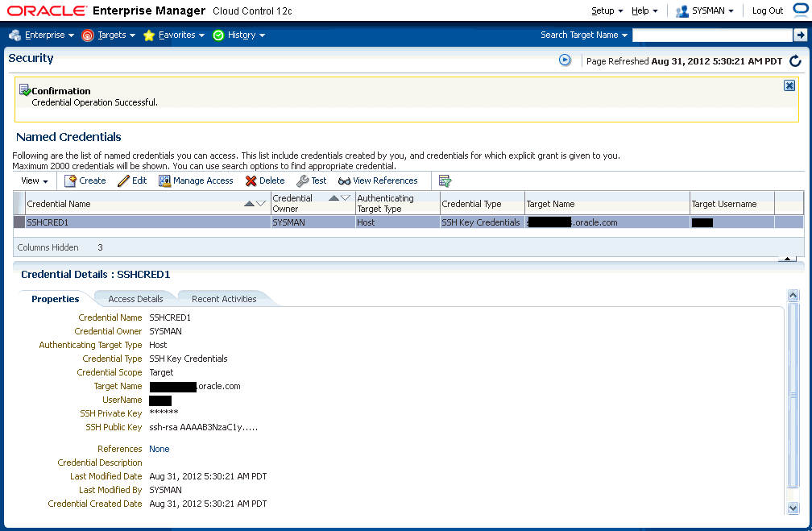Sort Credential Owner ascending
The width and height of the screenshot is (812, 531).
point(334,198)
